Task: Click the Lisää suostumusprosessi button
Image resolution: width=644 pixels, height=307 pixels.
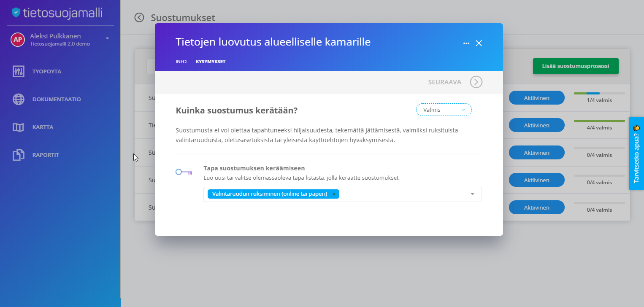Action: 576,66
